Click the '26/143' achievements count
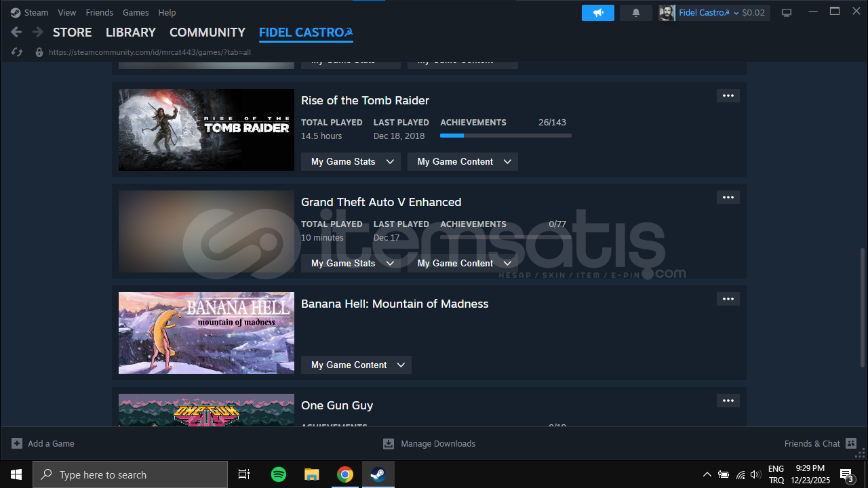 coord(552,123)
